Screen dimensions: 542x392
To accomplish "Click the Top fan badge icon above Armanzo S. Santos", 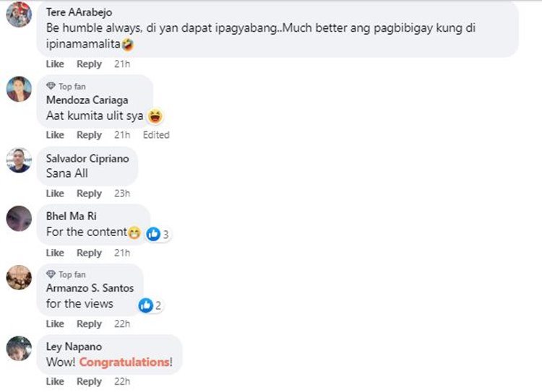I will (x=51, y=274).
